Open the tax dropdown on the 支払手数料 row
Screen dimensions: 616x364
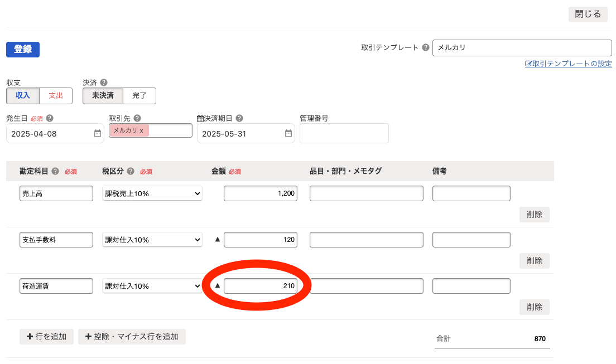click(x=152, y=239)
